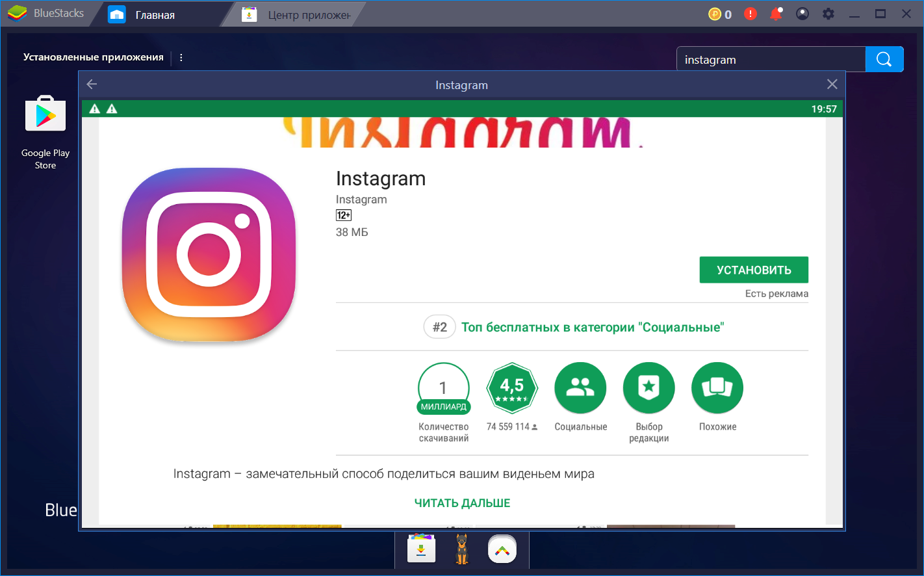Click the 12+ age rating badge
The height and width of the screenshot is (576, 924).
(344, 215)
